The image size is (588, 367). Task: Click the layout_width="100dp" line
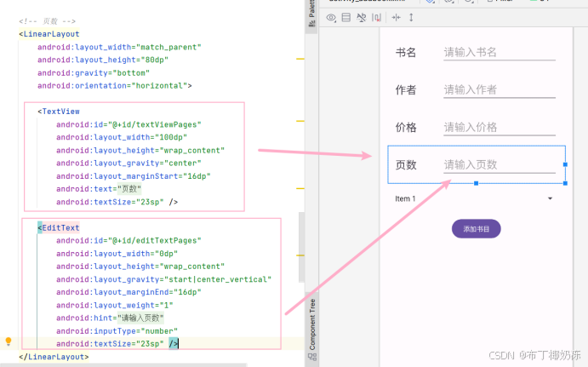(x=122, y=137)
